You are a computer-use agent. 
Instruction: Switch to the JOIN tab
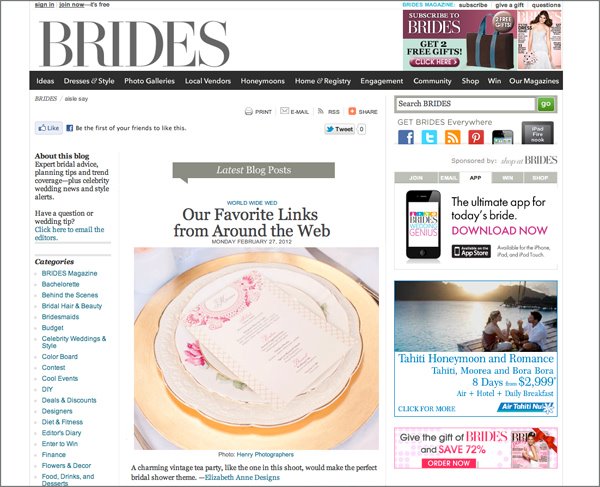(x=416, y=178)
